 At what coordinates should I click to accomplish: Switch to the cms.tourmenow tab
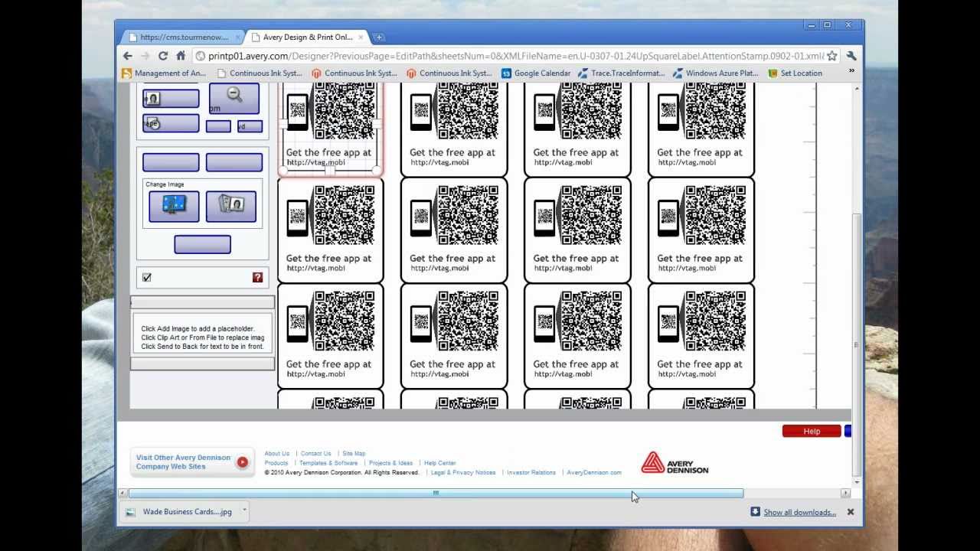click(x=182, y=37)
